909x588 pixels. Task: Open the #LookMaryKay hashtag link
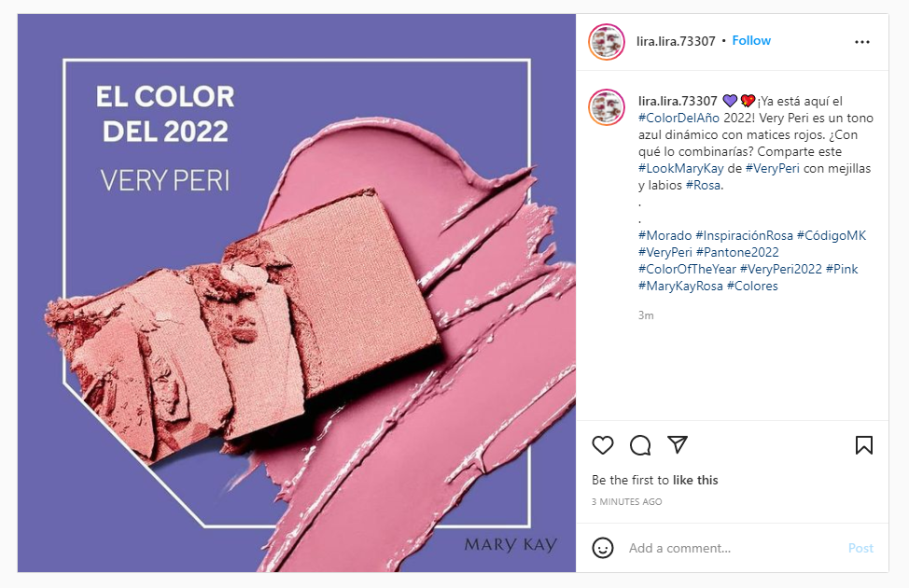[x=681, y=168]
